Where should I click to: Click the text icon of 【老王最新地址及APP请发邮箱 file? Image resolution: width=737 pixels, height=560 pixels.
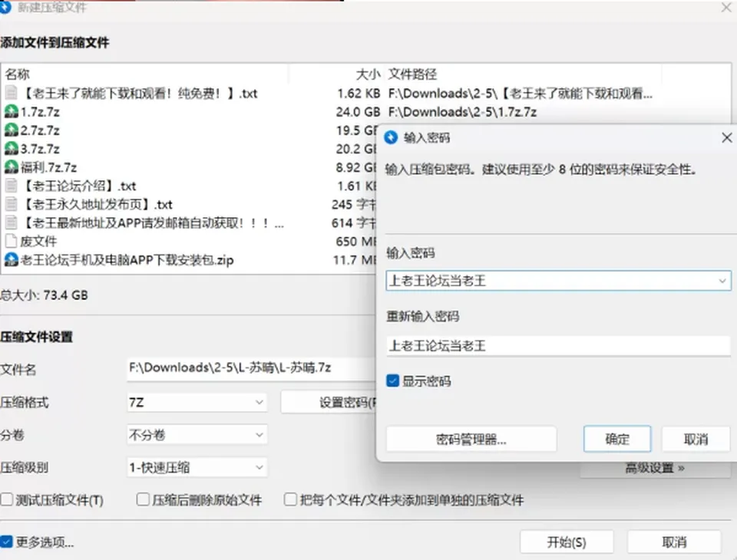(x=11, y=222)
